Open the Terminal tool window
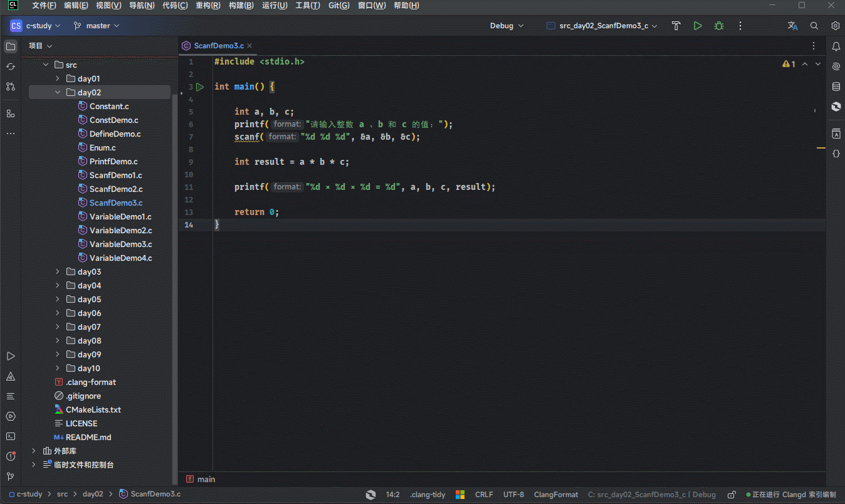 click(10, 436)
